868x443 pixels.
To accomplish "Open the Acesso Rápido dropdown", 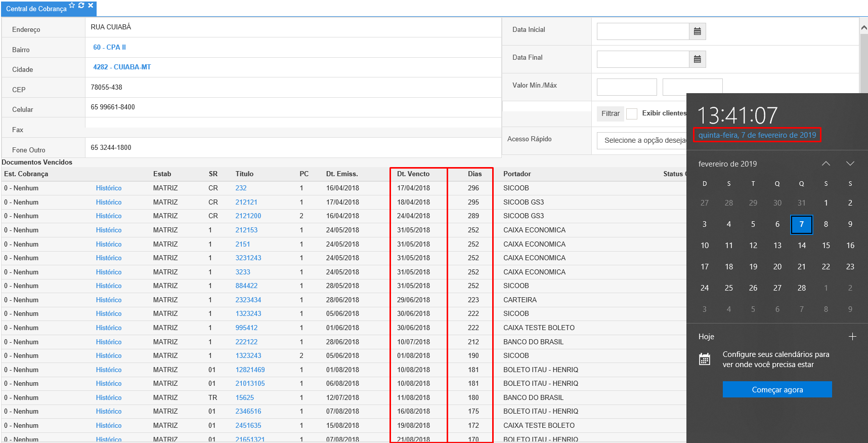I will point(642,140).
